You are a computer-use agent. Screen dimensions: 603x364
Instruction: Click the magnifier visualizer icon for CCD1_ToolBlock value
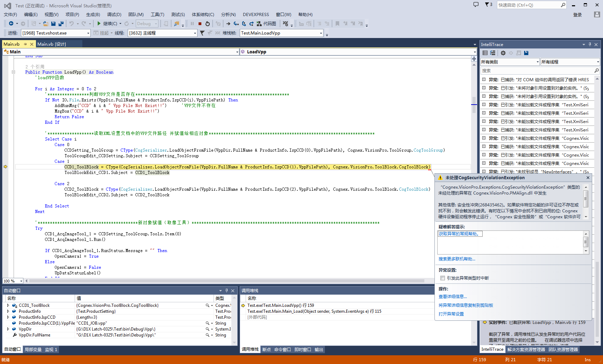(x=207, y=305)
